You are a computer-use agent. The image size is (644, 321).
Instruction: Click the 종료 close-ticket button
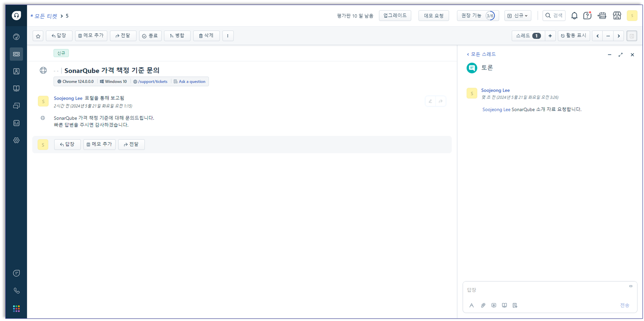pos(150,36)
